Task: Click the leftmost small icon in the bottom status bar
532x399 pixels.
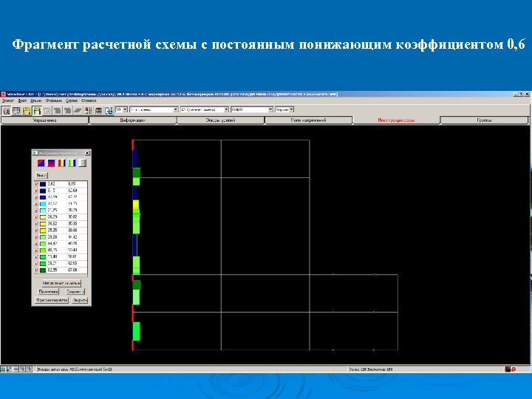Action: [x=3, y=369]
